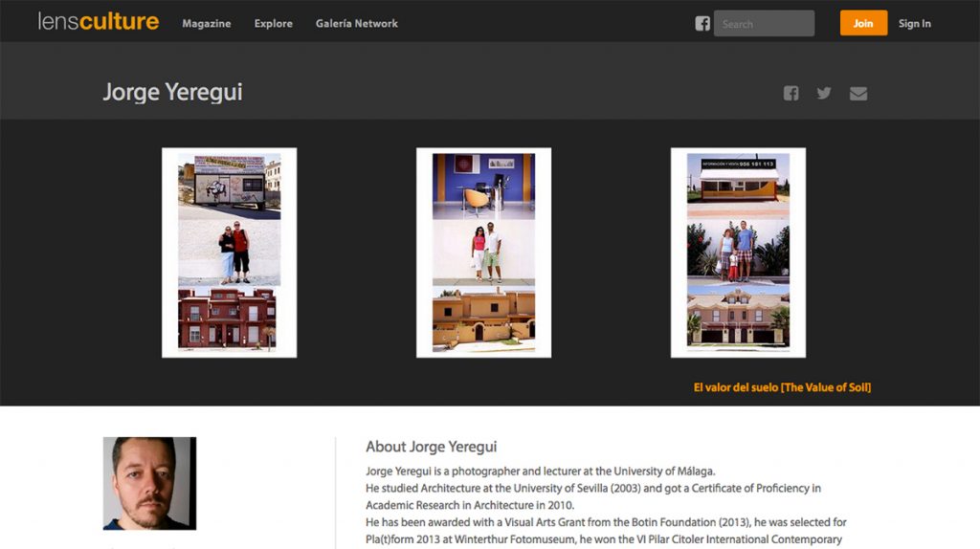The height and width of the screenshot is (549, 980).
Task: Share this profile on Facebook
Action: coord(791,93)
